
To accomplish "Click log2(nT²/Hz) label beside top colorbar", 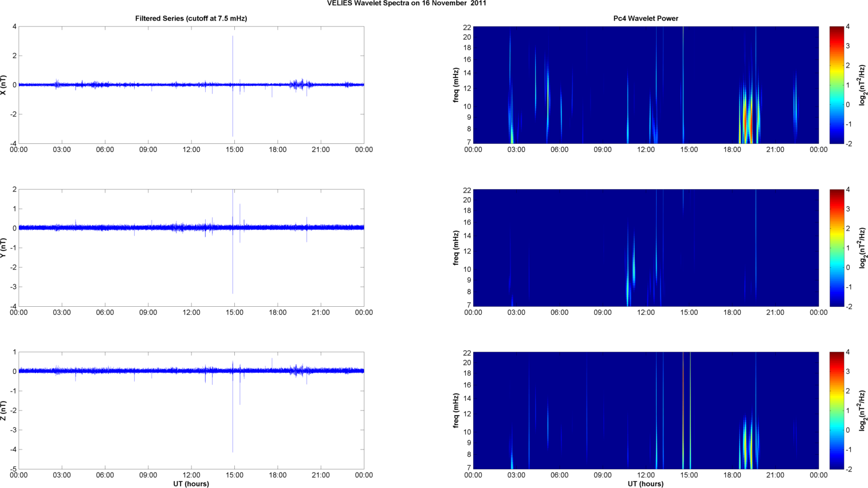I will tap(862, 85).
